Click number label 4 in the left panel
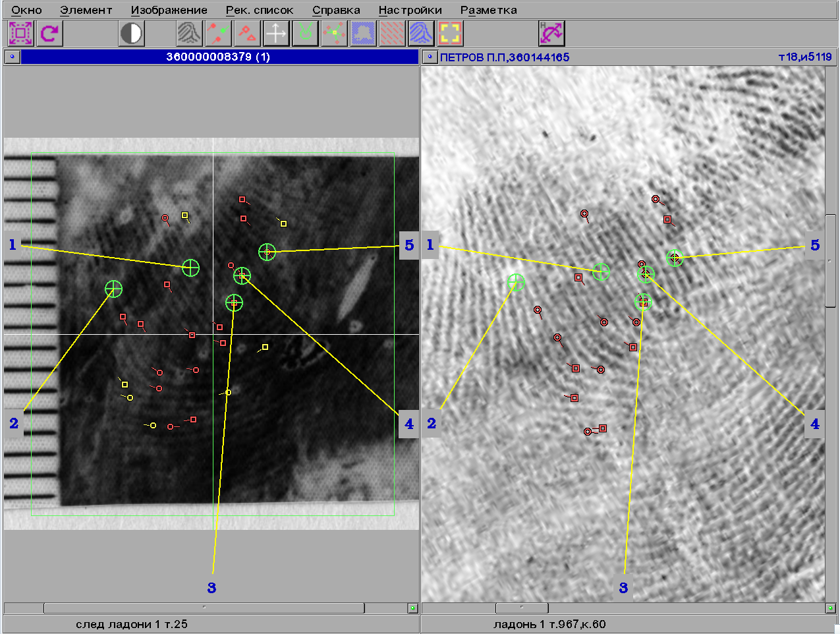The width and height of the screenshot is (840, 634). pos(409,424)
